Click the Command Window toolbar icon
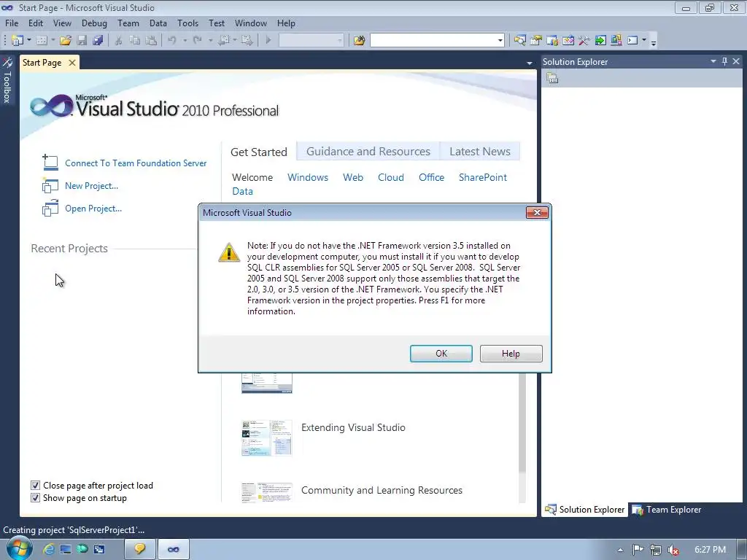The height and width of the screenshot is (560, 747). (632, 41)
